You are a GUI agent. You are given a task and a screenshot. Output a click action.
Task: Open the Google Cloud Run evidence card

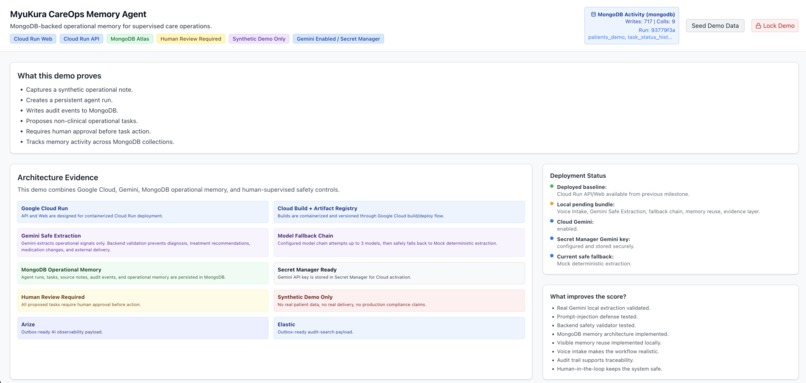tap(143, 212)
